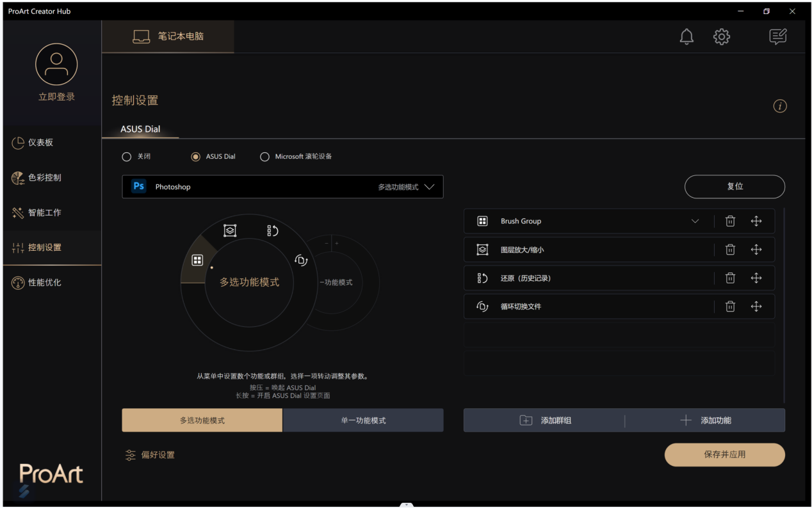Open 色彩控制 in the sidebar
Image resolution: width=812 pixels, height=508 pixels.
[44, 178]
